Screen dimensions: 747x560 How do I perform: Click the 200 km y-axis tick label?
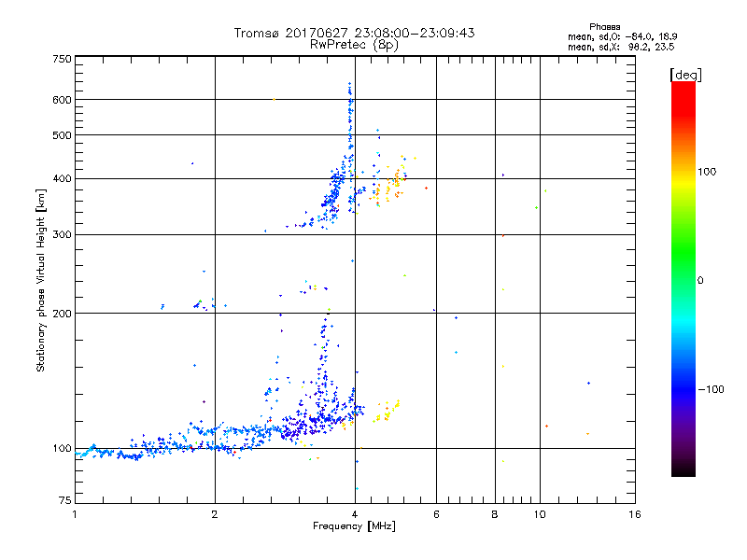point(62,313)
